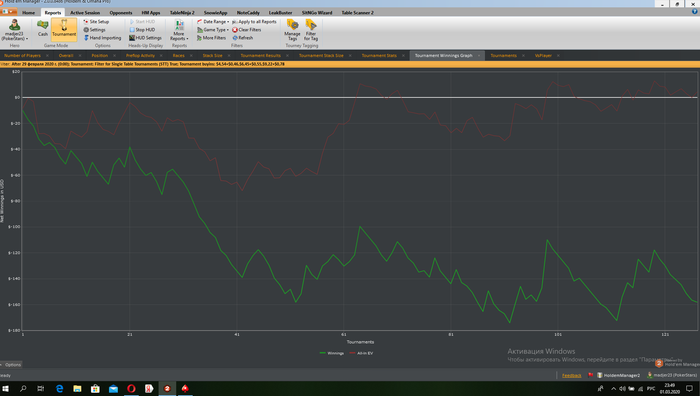This screenshot has width=700, height=396.
Task: Open Task View on the taskbar
Action: [x=41, y=388]
